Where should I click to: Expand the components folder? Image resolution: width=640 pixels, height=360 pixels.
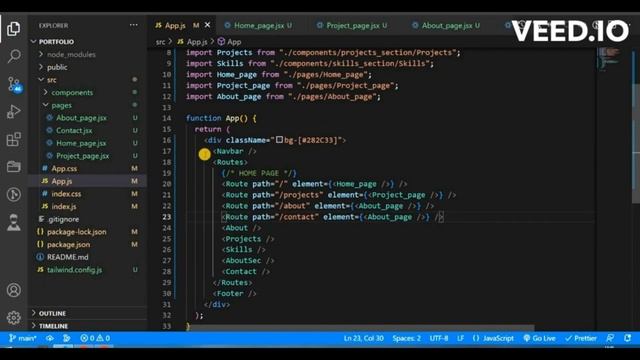click(72, 92)
